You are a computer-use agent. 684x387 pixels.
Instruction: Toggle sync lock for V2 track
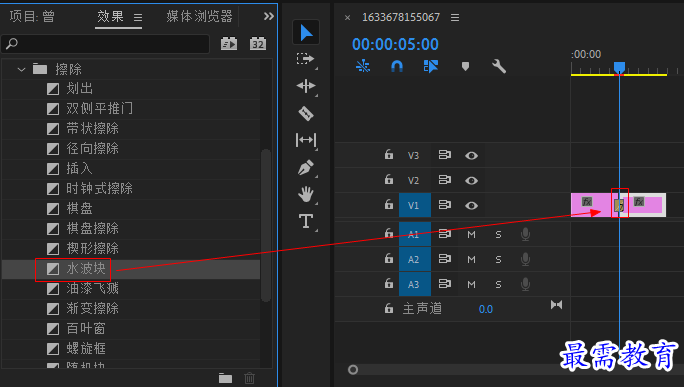click(445, 180)
